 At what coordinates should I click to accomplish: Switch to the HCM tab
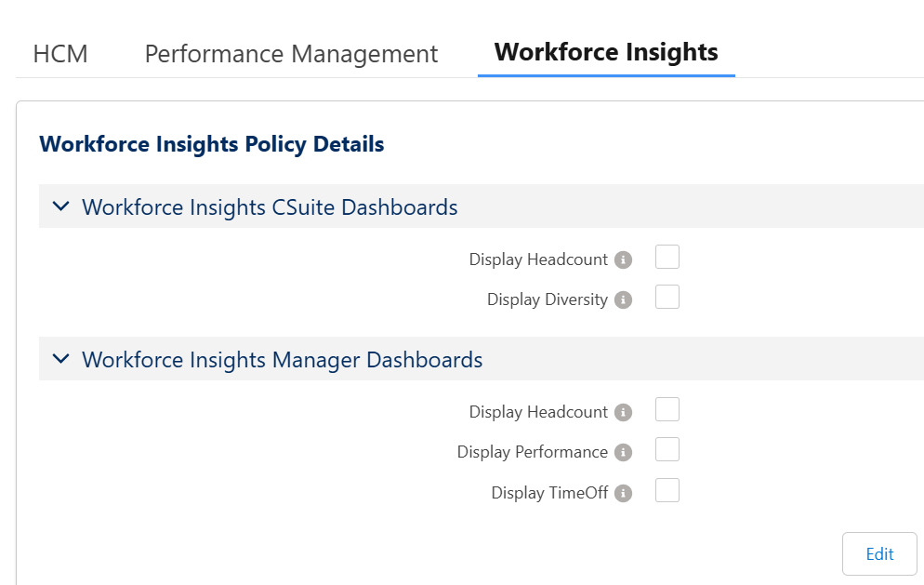pyautogui.click(x=60, y=54)
